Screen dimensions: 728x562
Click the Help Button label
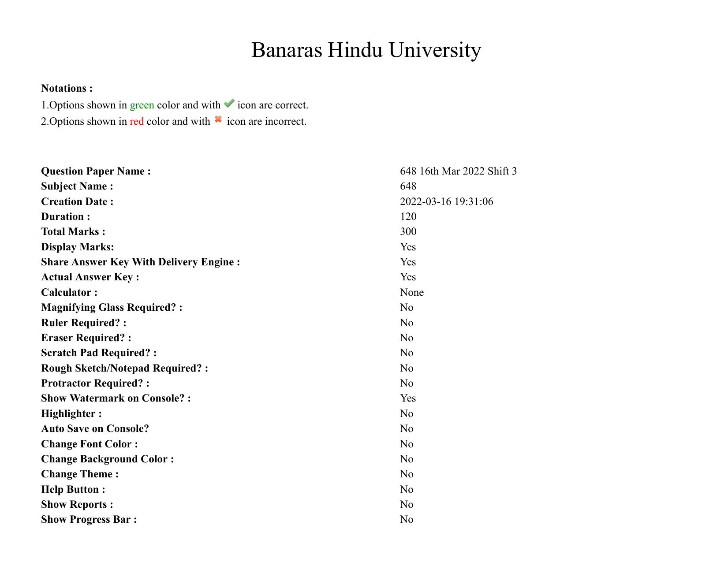click(73, 489)
